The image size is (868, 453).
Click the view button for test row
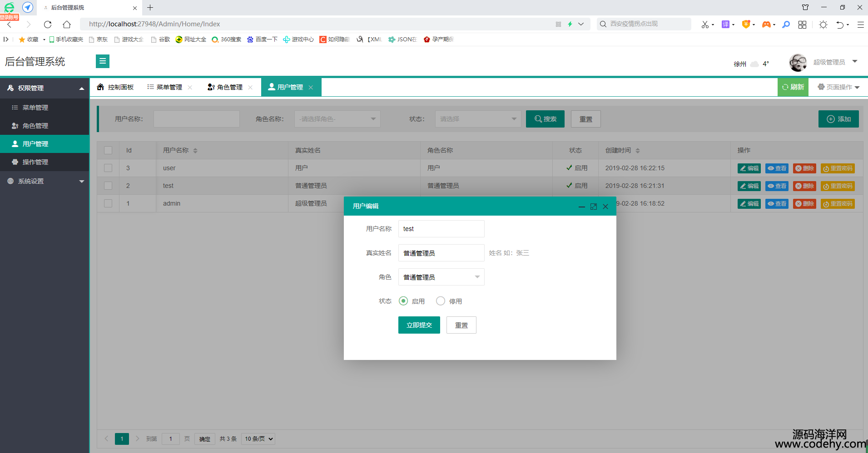pyautogui.click(x=776, y=186)
